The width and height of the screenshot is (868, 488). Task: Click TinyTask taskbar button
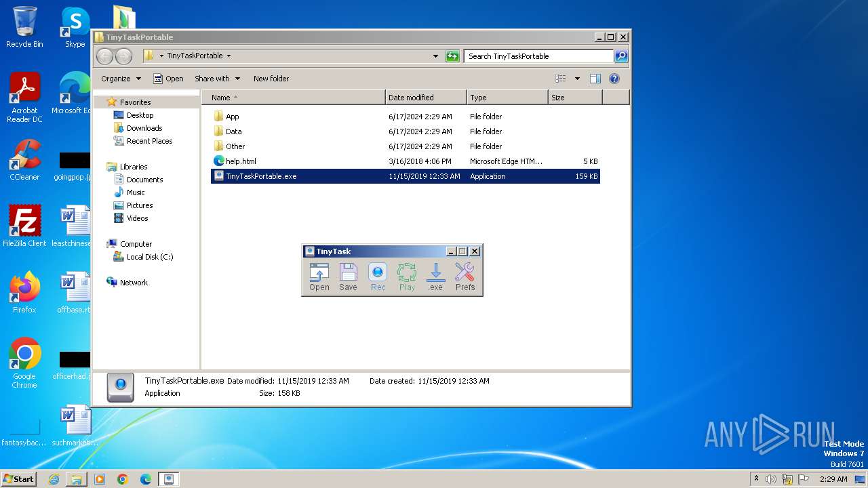169,479
